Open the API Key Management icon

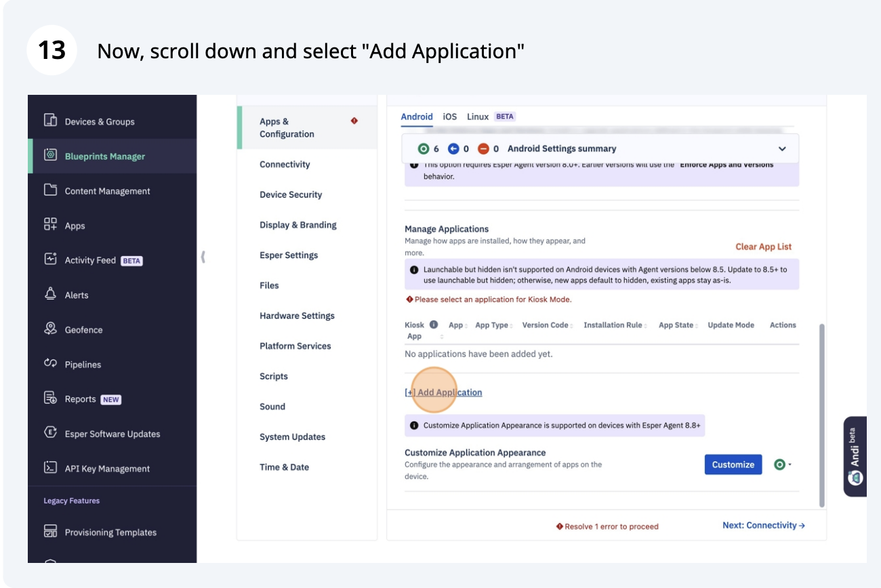(50, 467)
